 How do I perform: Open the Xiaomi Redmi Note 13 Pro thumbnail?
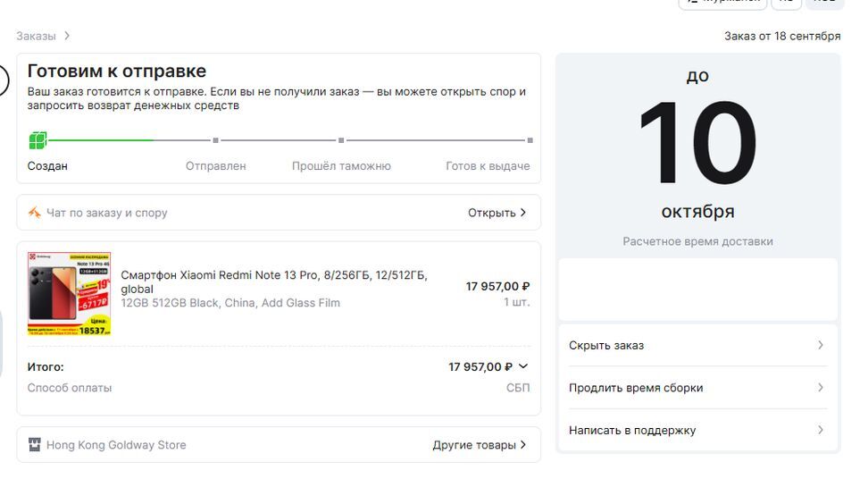pos(69,293)
